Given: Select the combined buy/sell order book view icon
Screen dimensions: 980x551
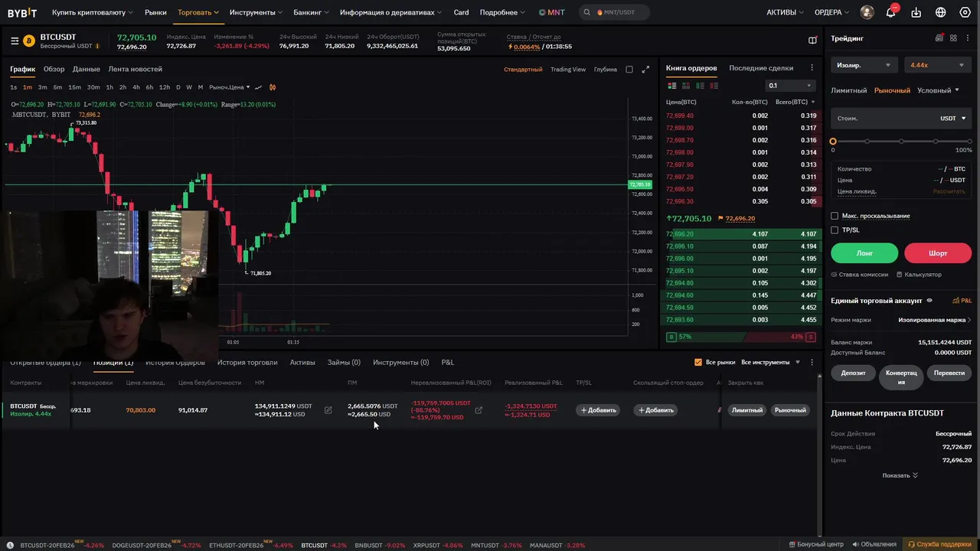Looking at the screenshot, I should [671, 86].
